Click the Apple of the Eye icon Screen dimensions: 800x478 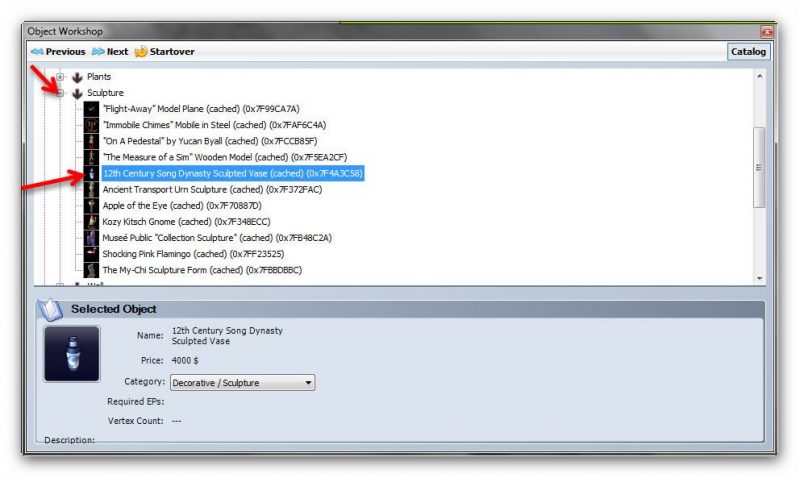[x=92, y=205]
